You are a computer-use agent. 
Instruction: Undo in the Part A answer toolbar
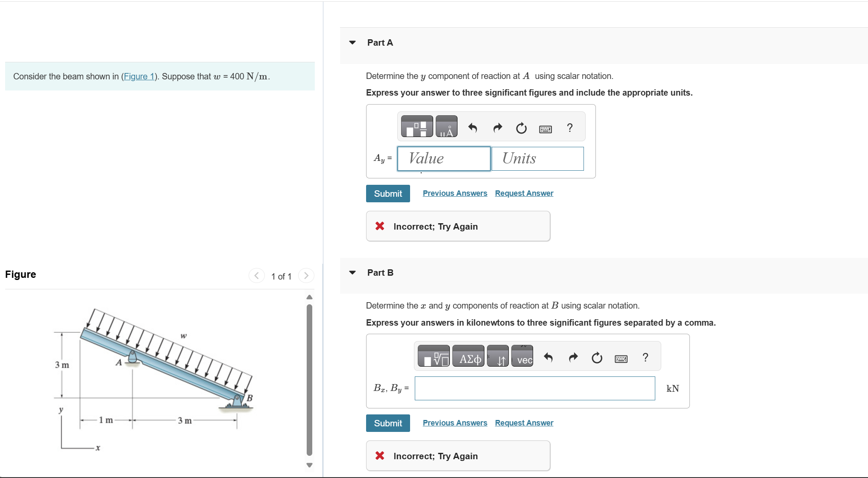tap(473, 127)
